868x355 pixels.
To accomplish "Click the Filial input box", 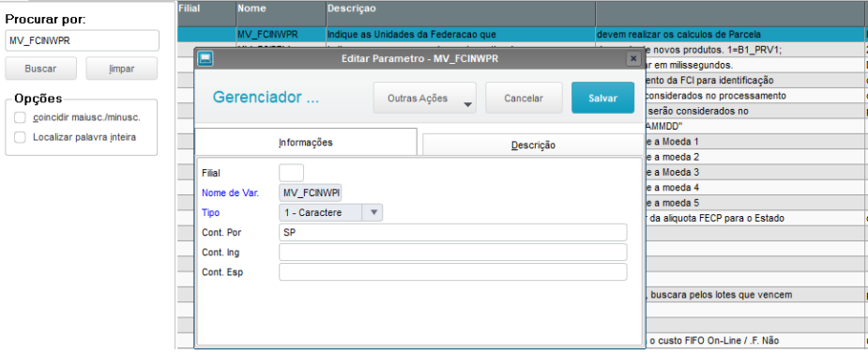I will click(x=291, y=173).
